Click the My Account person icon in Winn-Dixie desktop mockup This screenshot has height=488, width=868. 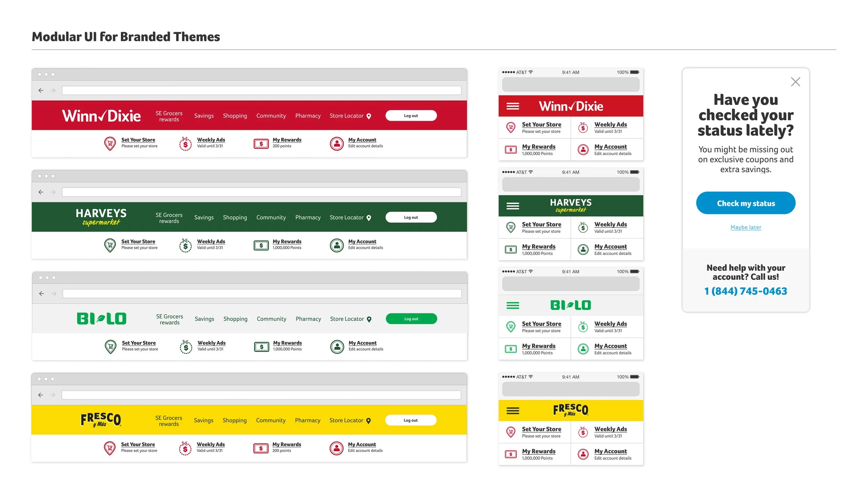337,144
